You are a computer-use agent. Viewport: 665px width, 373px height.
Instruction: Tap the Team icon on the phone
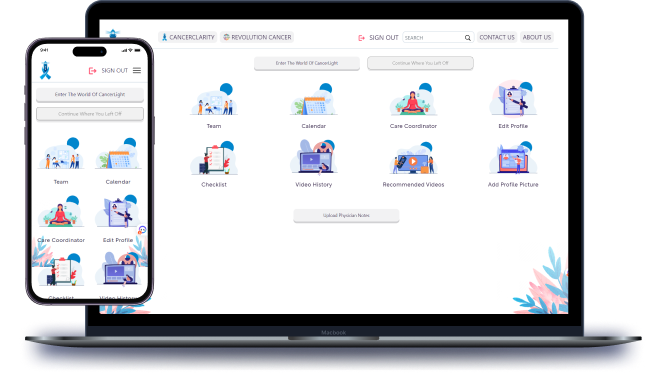pyautogui.click(x=61, y=154)
